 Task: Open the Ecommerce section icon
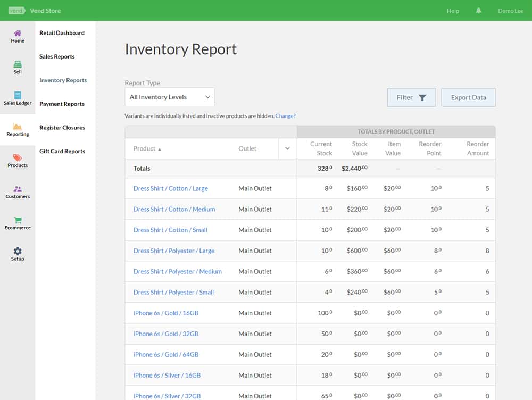18,223
